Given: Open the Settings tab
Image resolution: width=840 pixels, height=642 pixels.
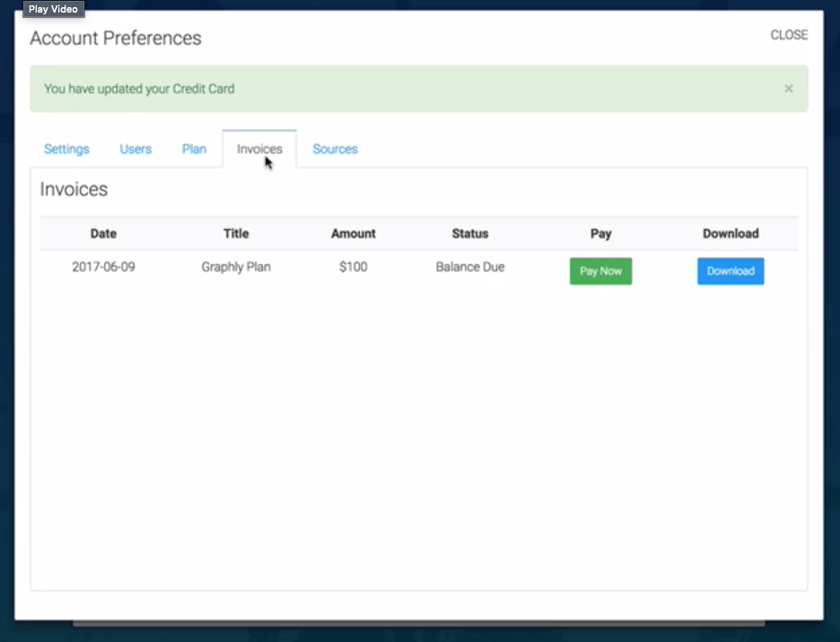Looking at the screenshot, I should [x=66, y=149].
